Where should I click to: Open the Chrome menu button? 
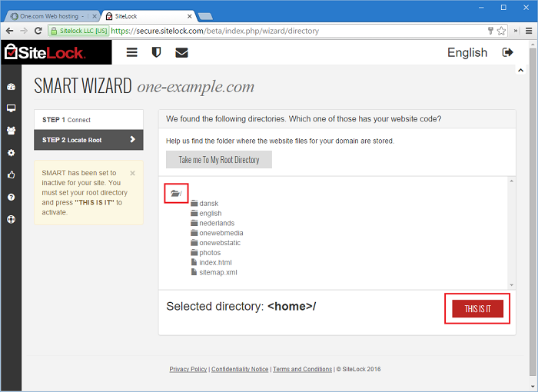tap(529, 31)
